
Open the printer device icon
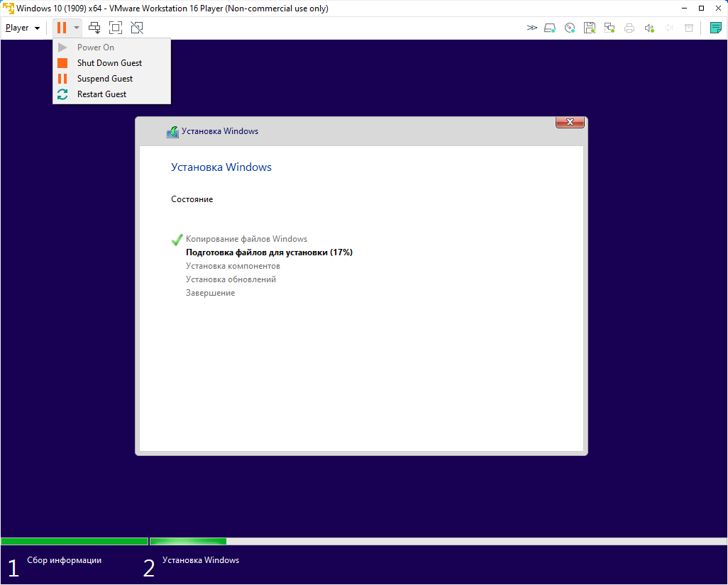point(629,28)
